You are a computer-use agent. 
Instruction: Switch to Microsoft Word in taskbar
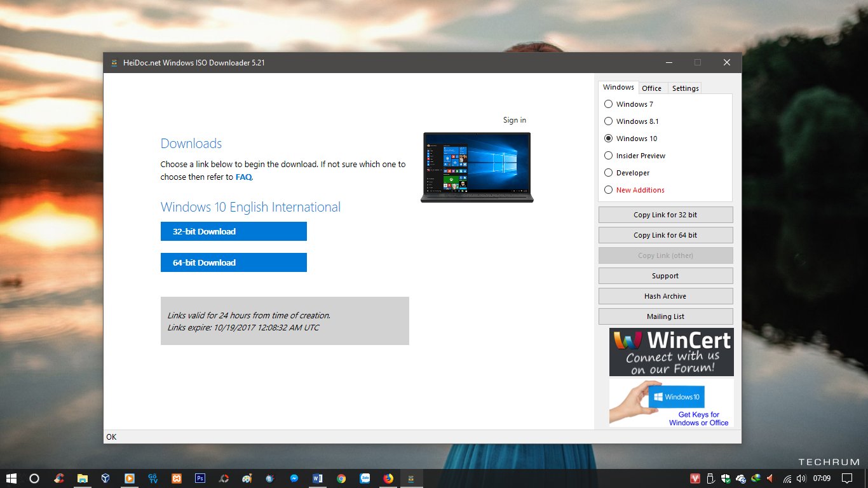(x=318, y=478)
